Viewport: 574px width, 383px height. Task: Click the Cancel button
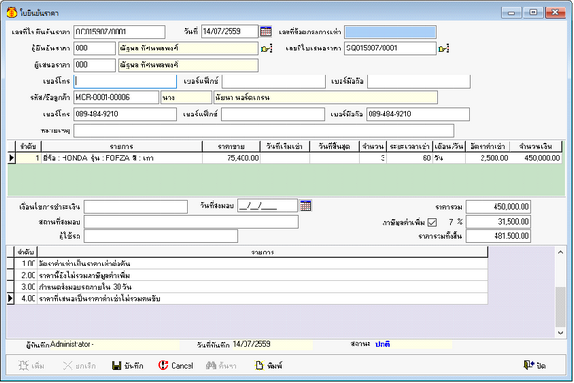click(176, 365)
